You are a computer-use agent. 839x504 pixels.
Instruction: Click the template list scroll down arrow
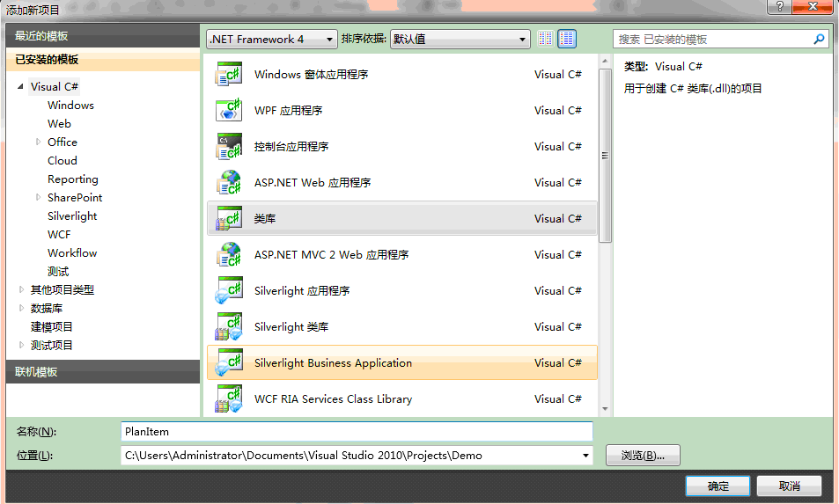point(605,409)
